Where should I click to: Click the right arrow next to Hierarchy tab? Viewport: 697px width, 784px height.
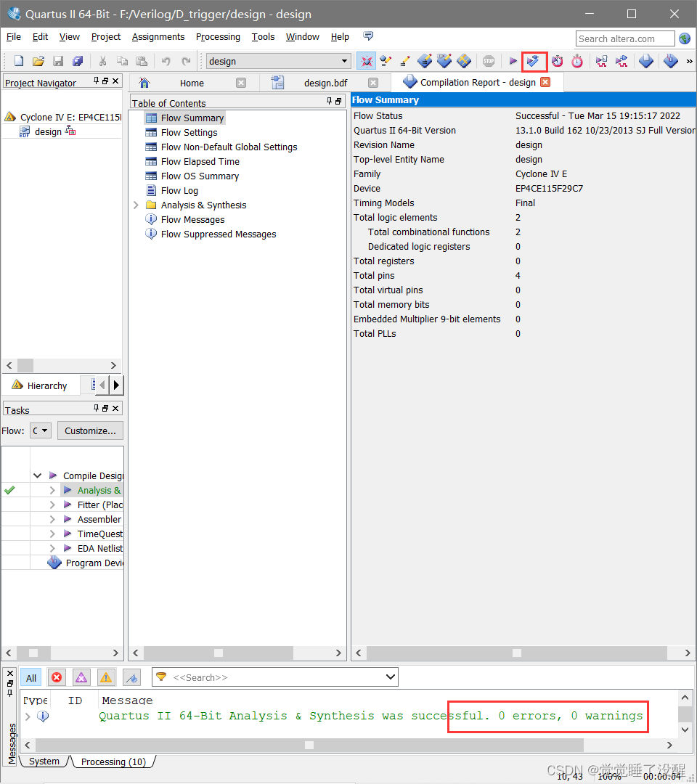tap(116, 385)
